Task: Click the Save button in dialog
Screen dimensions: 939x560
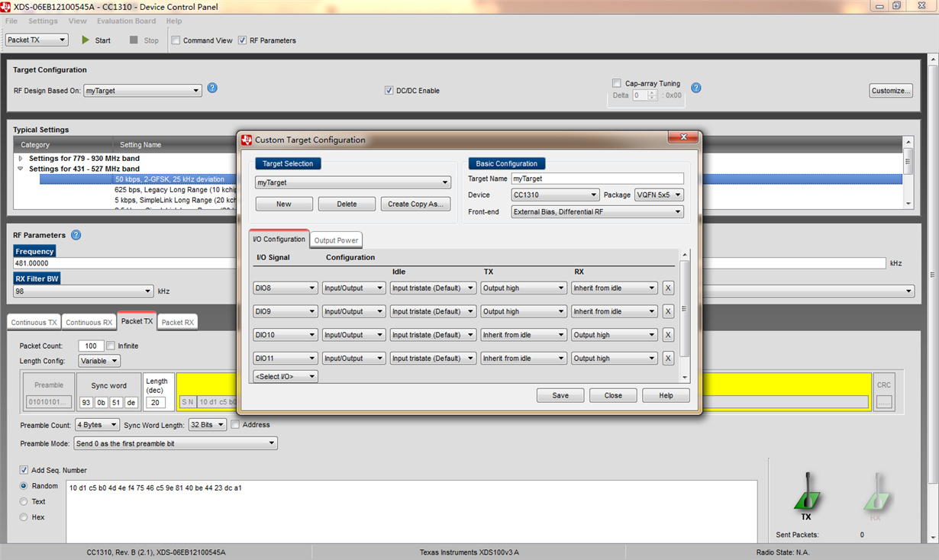Action: (x=560, y=395)
